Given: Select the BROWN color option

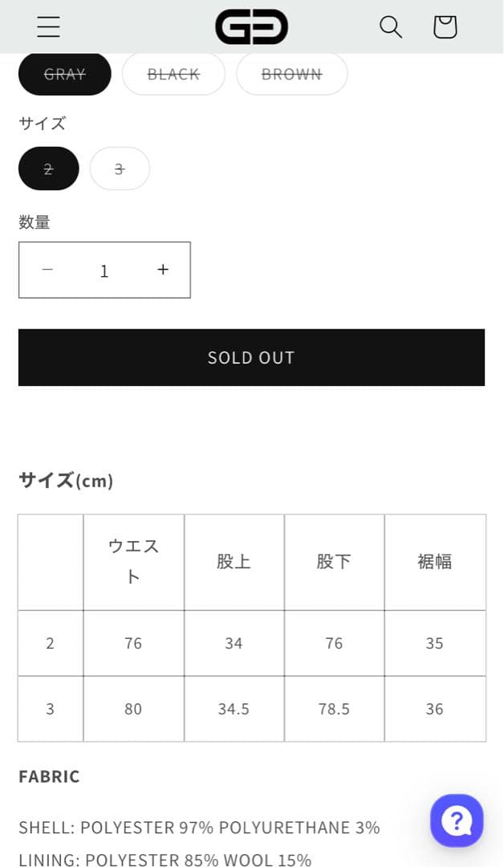Looking at the screenshot, I should point(291,74).
